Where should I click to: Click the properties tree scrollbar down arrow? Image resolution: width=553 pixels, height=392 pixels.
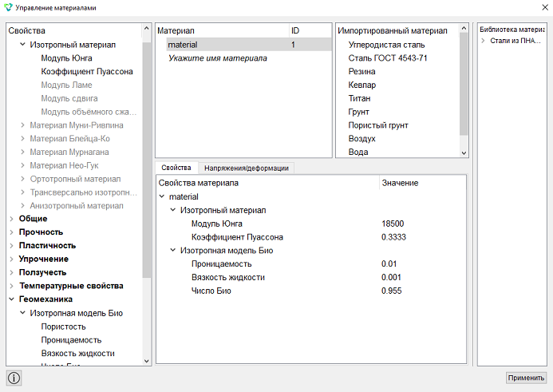tap(147, 362)
